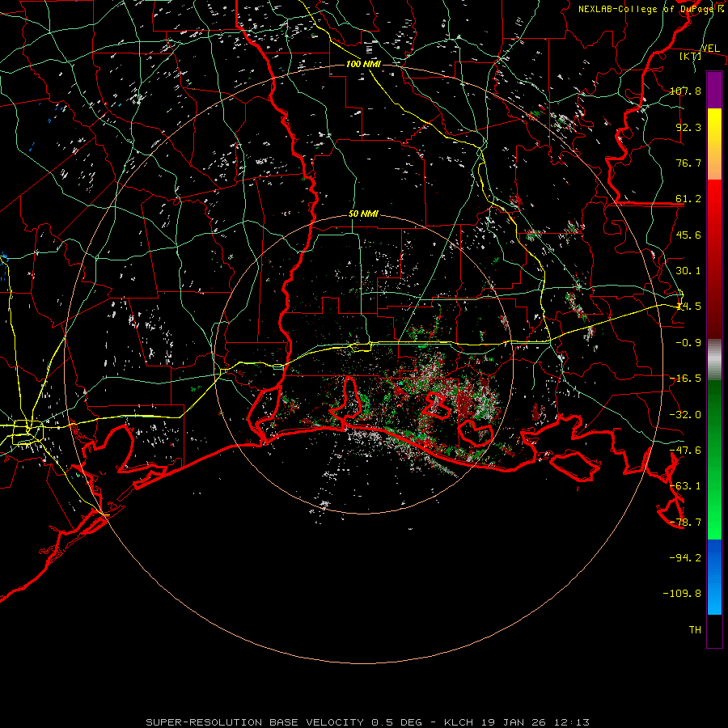728x728 pixels.
Task: Click the 12:13 timestamp text
Action: tap(570, 722)
